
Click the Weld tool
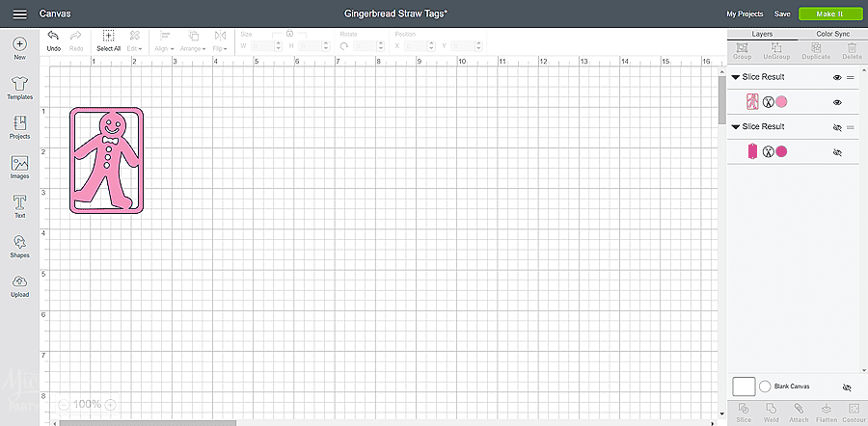(772, 413)
